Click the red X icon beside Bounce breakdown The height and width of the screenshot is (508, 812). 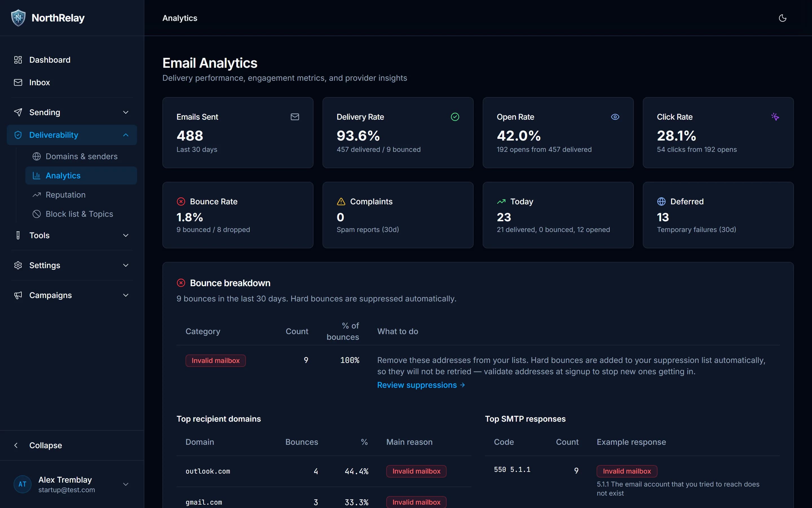pos(181,283)
